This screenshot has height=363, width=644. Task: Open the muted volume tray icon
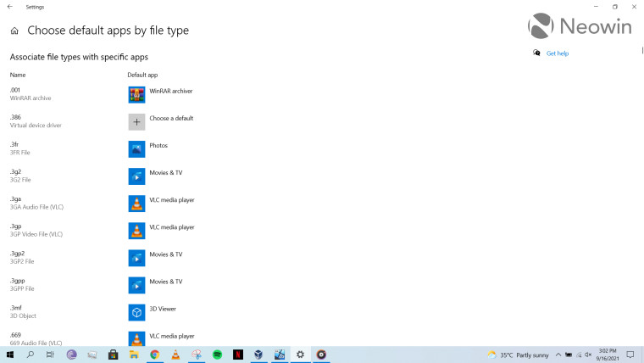pos(588,355)
